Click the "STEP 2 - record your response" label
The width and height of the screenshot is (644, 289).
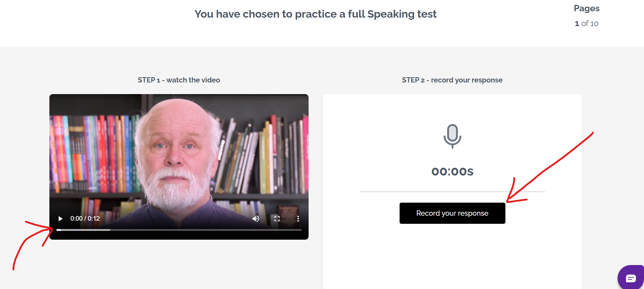(x=452, y=80)
